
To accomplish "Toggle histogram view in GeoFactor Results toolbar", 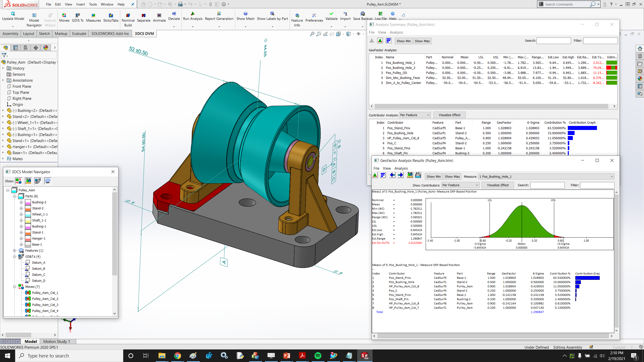I will [x=375, y=175].
